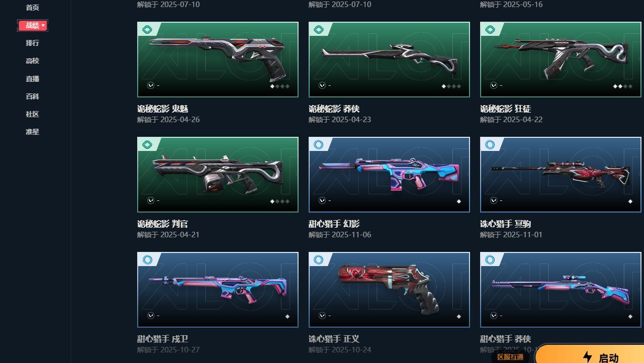Click blue tier badge on 甜心猎手 戍卫 card
Image resolution: width=644 pixels, height=363 pixels.
click(147, 260)
